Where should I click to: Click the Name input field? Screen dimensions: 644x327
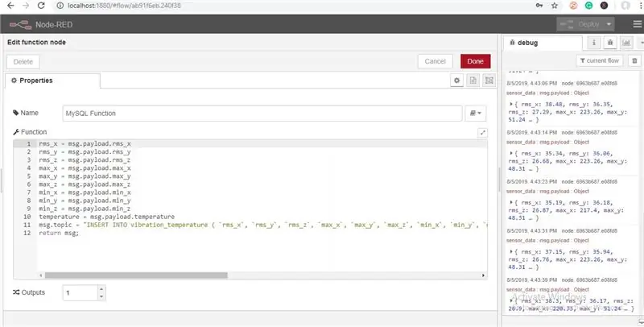(262, 113)
